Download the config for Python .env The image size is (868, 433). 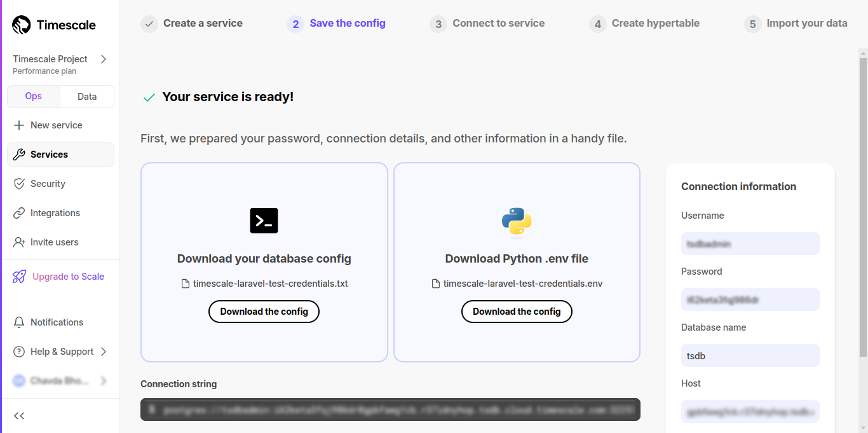point(517,312)
